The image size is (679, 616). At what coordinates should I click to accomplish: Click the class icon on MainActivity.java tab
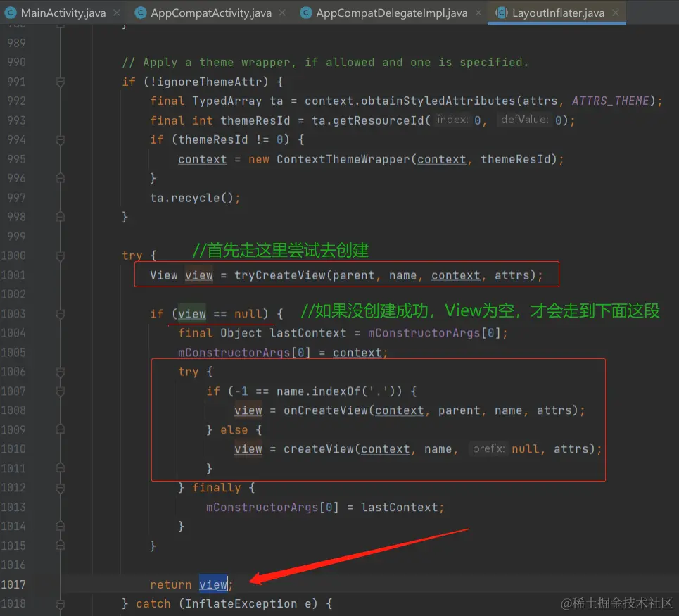[11, 13]
